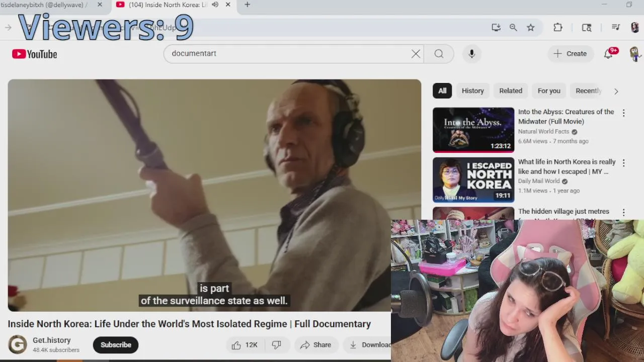This screenshot has width=644, height=362.
Task: Open more options for hidden village video
Action: (624, 213)
